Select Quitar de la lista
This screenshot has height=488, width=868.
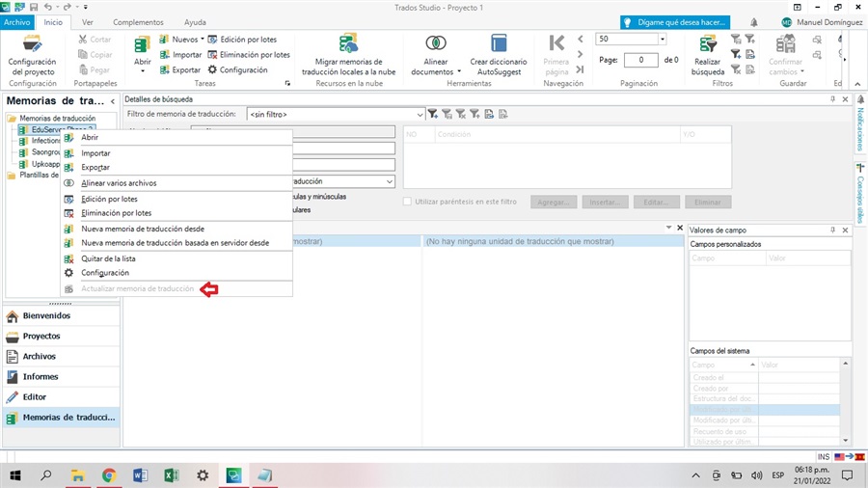pyautogui.click(x=177, y=258)
